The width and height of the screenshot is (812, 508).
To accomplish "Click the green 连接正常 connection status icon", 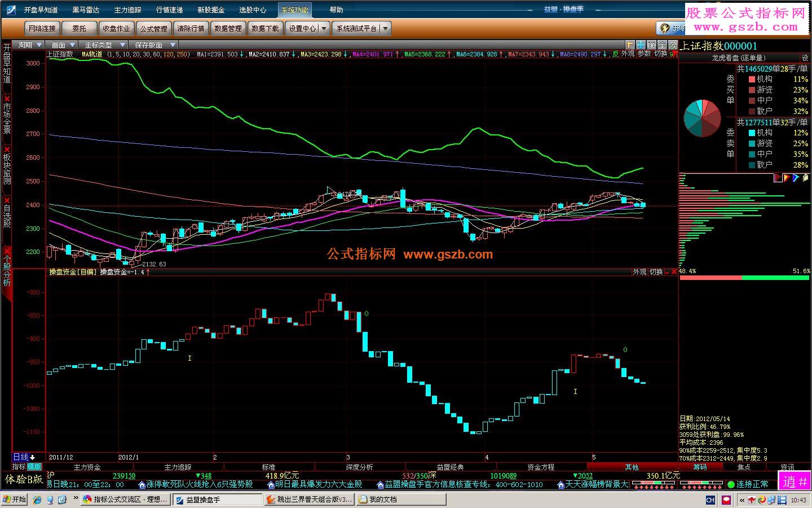I will click(x=731, y=484).
